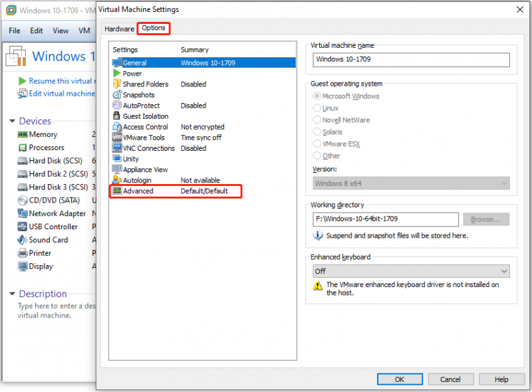Select the Other guest OS radio button
This screenshot has width=532, height=392.
coord(317,155)
